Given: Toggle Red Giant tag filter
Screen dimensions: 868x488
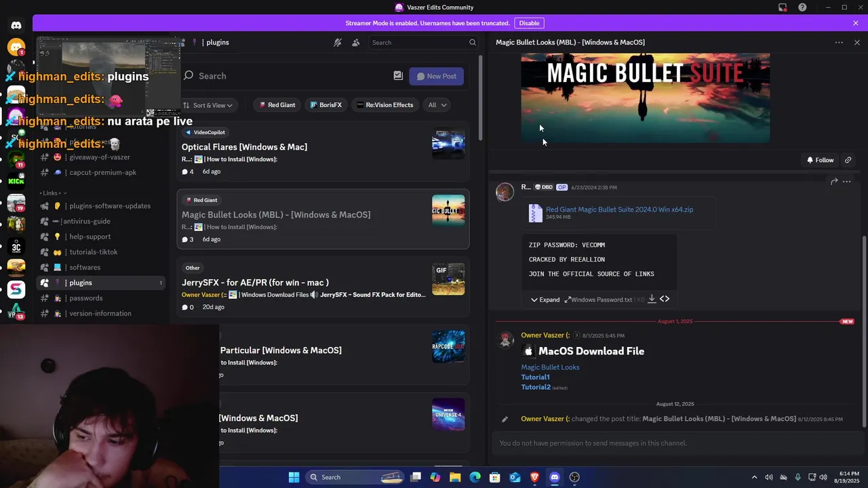Looking at the screenshot, I should pyautogui.click(x=277, y=105).
